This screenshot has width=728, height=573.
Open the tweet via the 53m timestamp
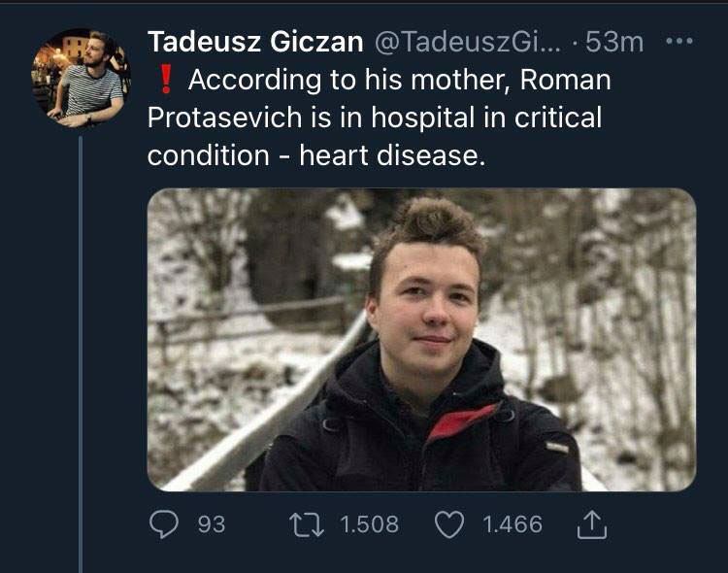[x=615, y=42]
